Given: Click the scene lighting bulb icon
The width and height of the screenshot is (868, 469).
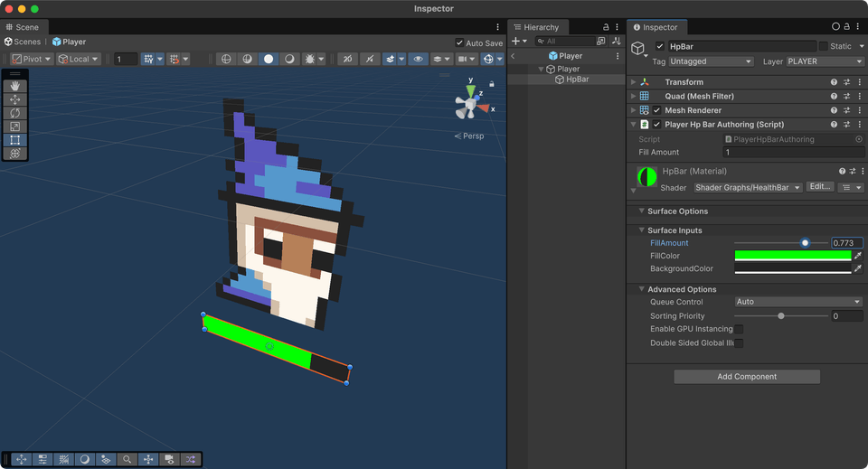Looking at the screenshot, I should pyautogui.click(x=269, y=59).
